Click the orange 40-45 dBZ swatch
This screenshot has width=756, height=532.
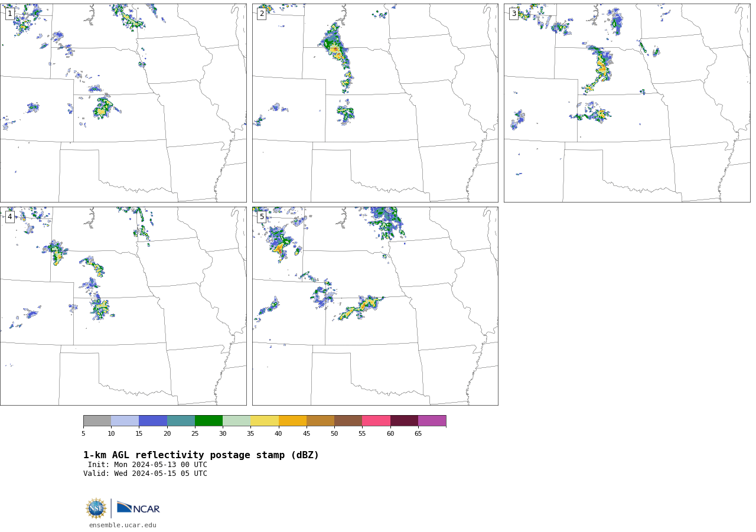coord(292,420)
